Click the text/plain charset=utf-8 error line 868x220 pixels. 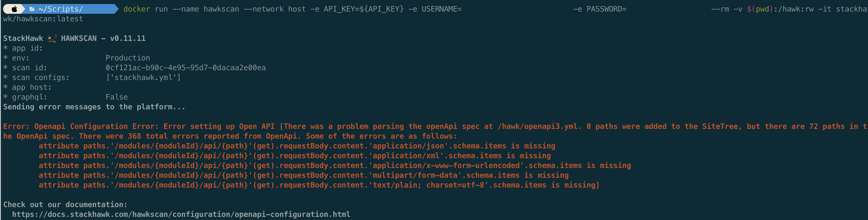tap(319, 185)
